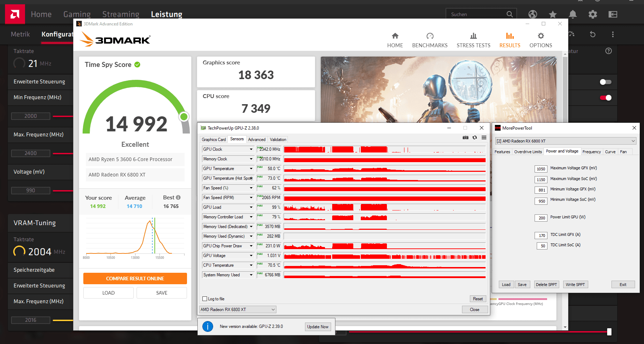644x344 pixels.
Task: Expand the GPU Voltage sensor dropdown
Action: point(251,256)
